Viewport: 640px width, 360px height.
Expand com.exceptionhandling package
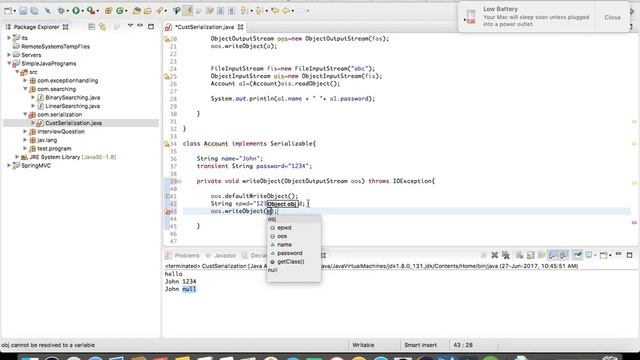25,80
